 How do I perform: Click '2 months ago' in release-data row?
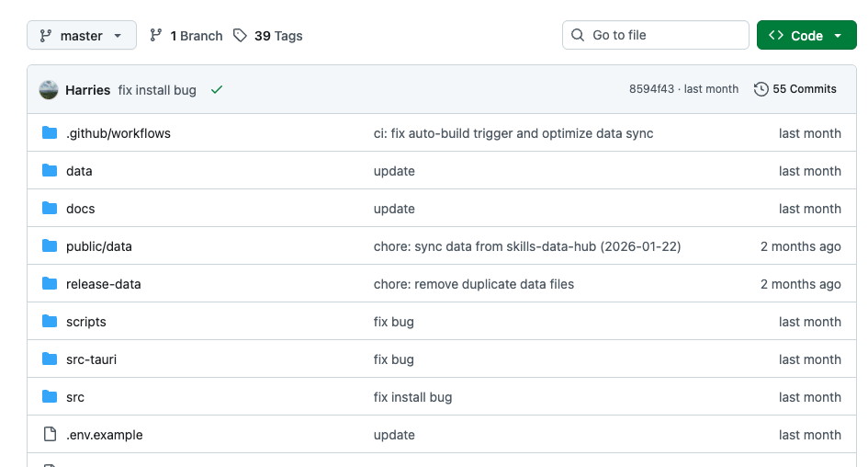800,284
